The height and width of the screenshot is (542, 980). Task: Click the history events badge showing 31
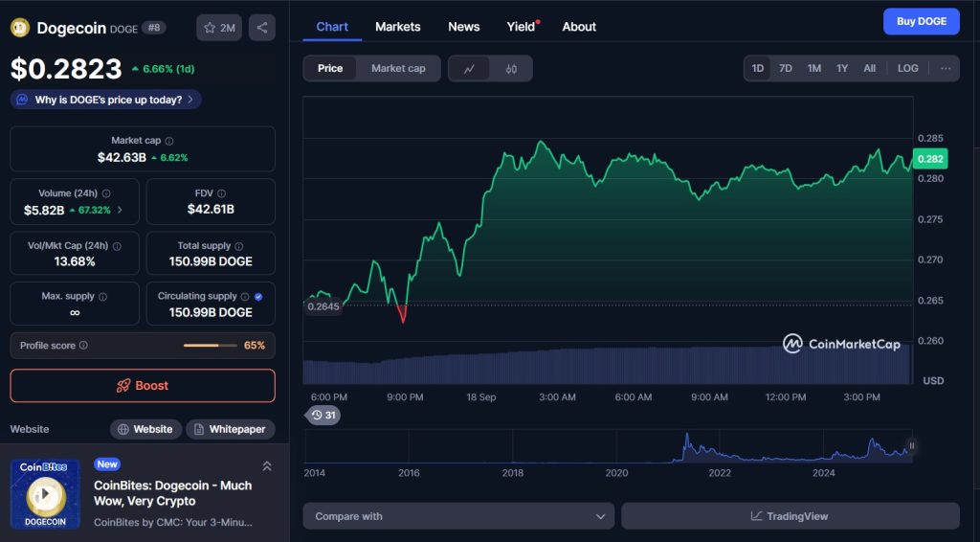click(323, 415)
